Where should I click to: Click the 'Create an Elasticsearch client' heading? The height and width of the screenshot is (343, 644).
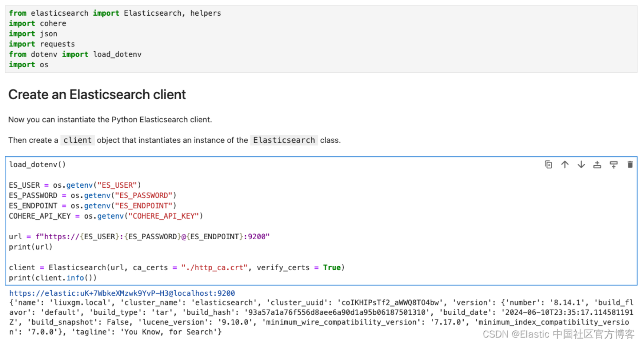[x=97, y=94]
